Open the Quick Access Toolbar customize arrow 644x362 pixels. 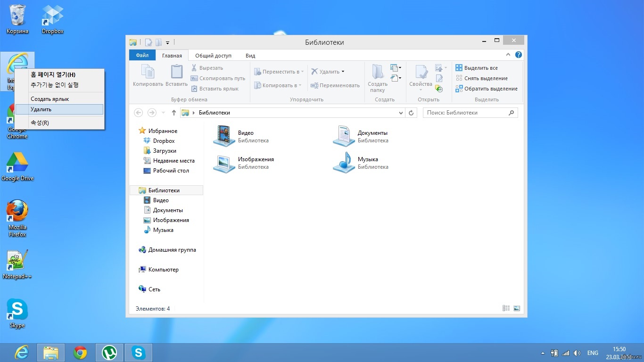click(168, 43)
